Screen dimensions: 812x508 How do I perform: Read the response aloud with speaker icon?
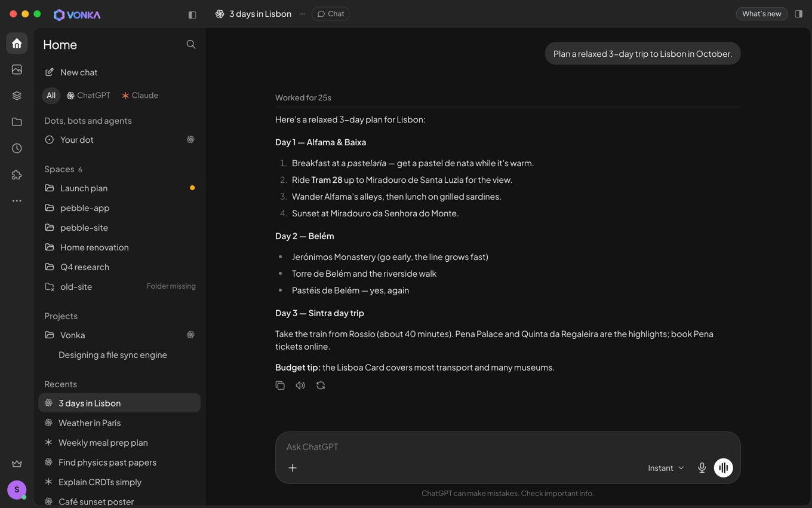(x=300, y=385)
